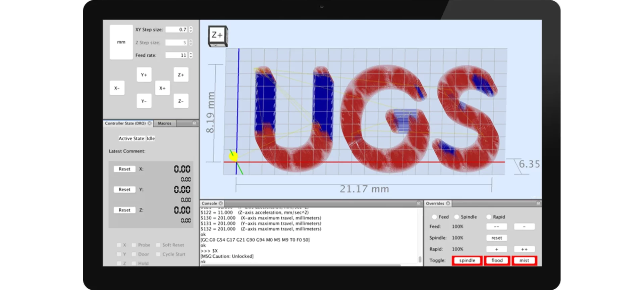The height and width of the screenshot is (290, 644).
Task: Click the X work position value 0.00
Action: [182, 169]
